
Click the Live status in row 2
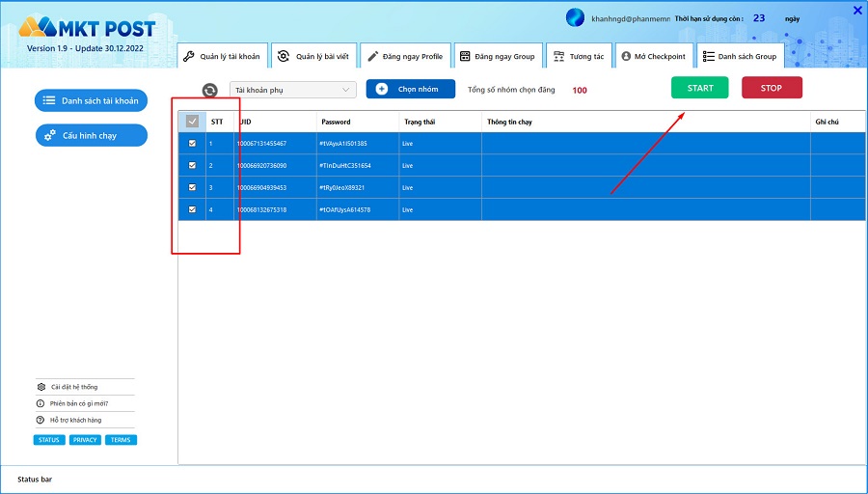(x=407, y=166)
